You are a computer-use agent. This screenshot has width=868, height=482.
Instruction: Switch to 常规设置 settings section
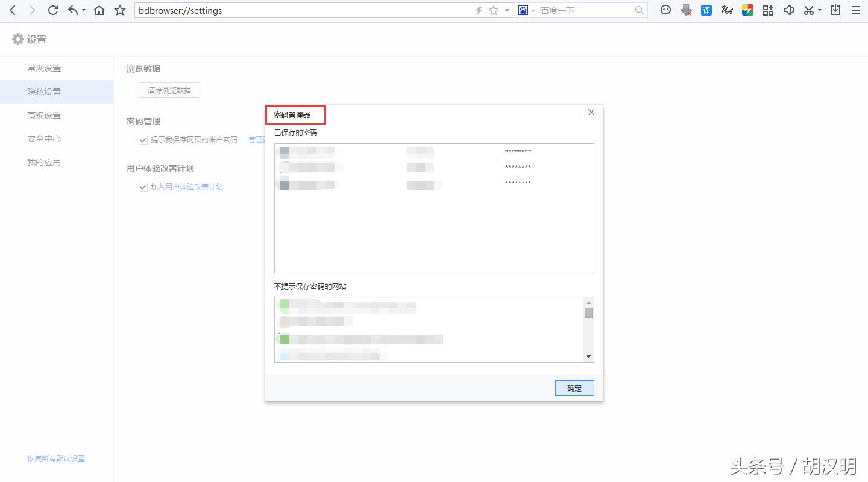pos(44,68)
